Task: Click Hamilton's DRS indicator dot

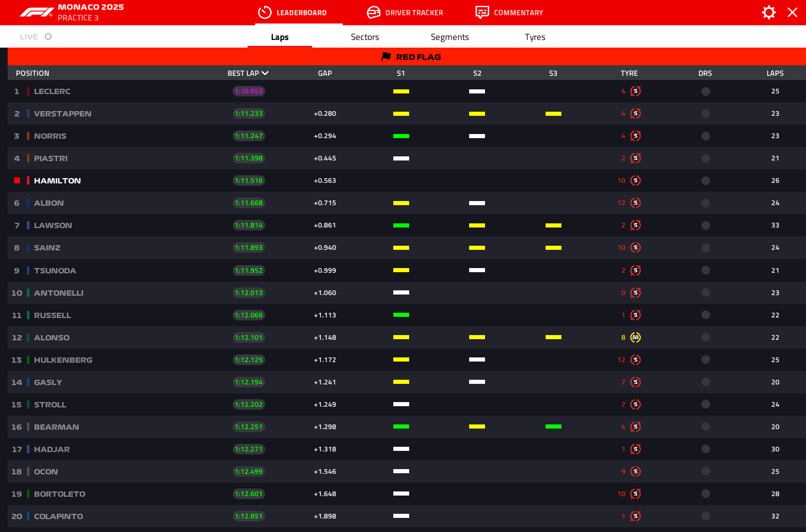Action: [x=705, y=180]
